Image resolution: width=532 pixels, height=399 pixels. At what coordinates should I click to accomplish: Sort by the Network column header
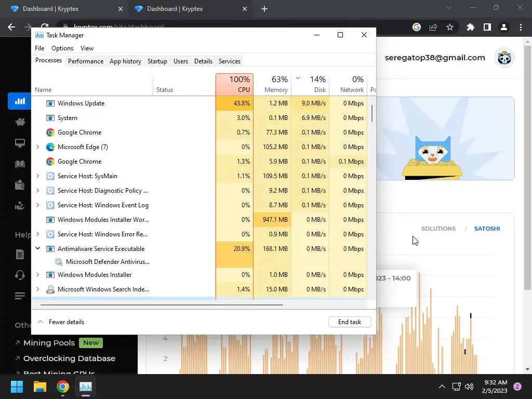(x=349, y=84)
